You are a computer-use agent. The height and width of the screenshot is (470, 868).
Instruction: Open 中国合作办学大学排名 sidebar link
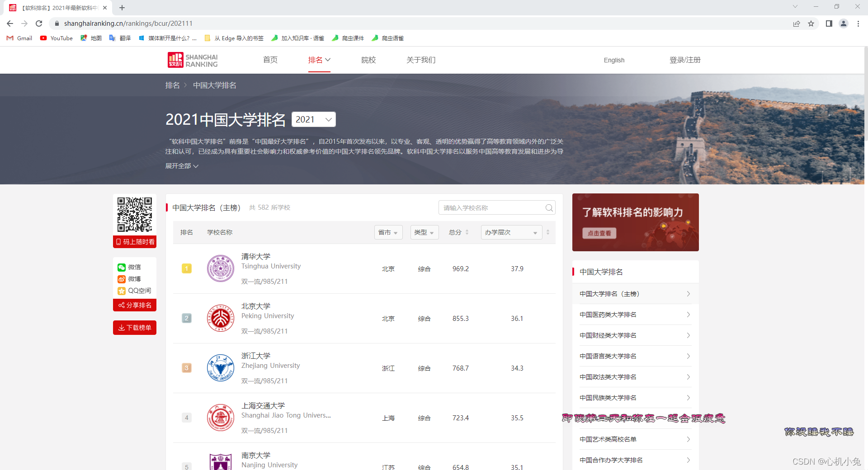tap(635, 460)
